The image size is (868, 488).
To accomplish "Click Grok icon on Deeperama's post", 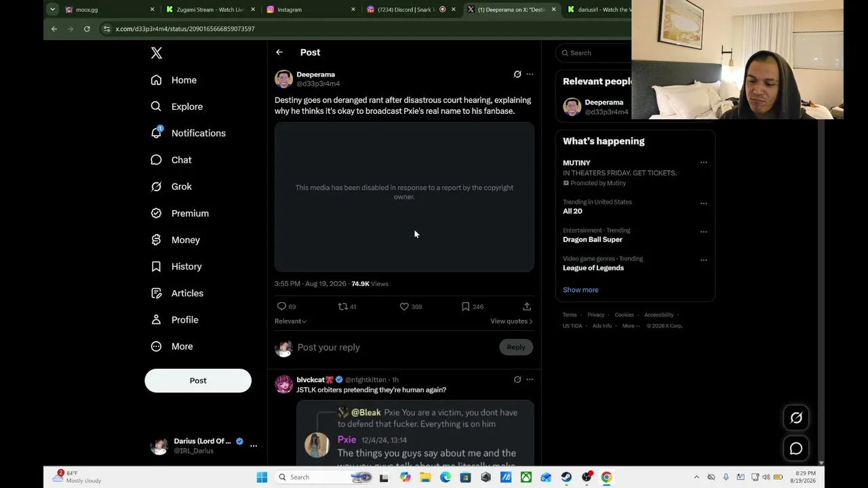I will click(517, 74).
